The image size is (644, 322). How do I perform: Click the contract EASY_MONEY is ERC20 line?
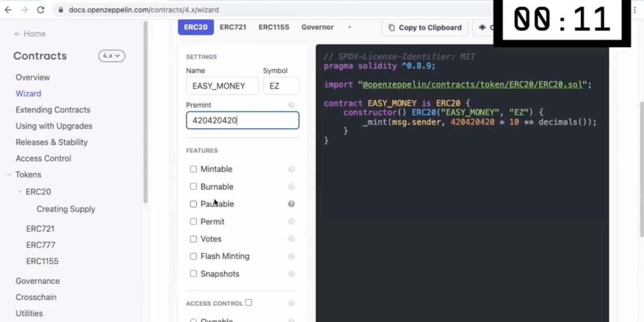pyautogui.click(x=397, y=103)
